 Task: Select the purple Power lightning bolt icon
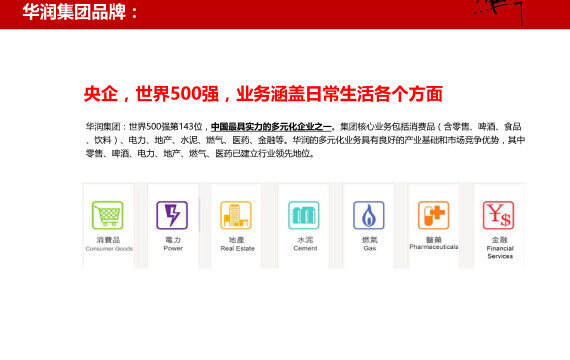point(172,215)
